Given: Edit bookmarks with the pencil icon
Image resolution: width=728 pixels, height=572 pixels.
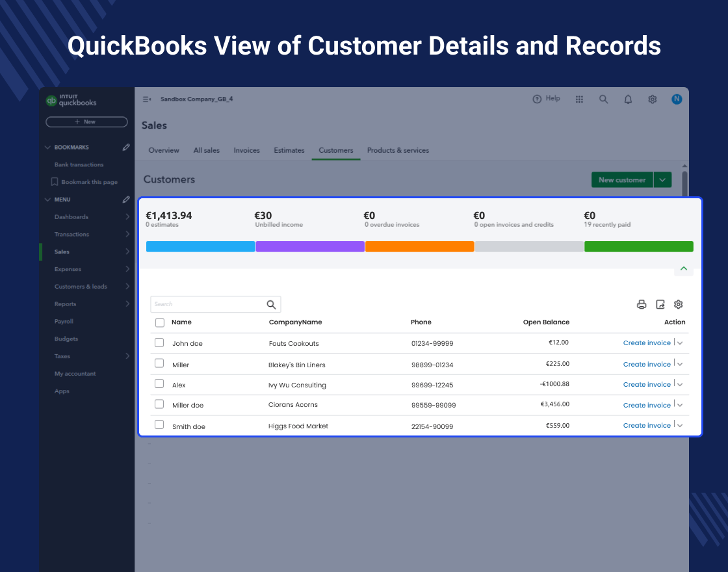Looking at the screenshot, I should coord(126,147).
